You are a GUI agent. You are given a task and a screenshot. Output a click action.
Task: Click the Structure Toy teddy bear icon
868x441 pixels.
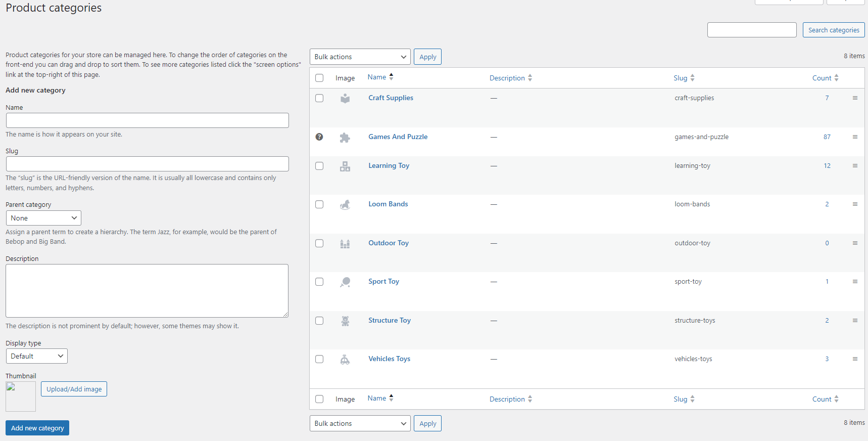[345, 321]
